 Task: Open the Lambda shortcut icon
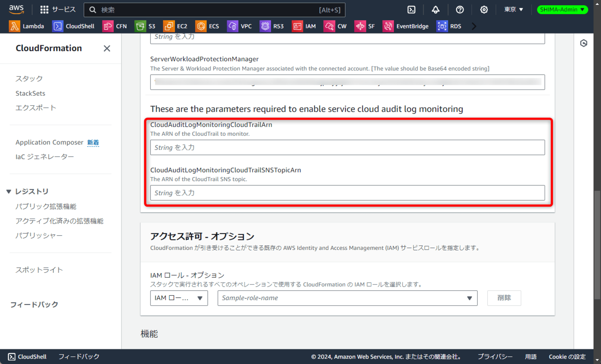[x=14, y=26]
